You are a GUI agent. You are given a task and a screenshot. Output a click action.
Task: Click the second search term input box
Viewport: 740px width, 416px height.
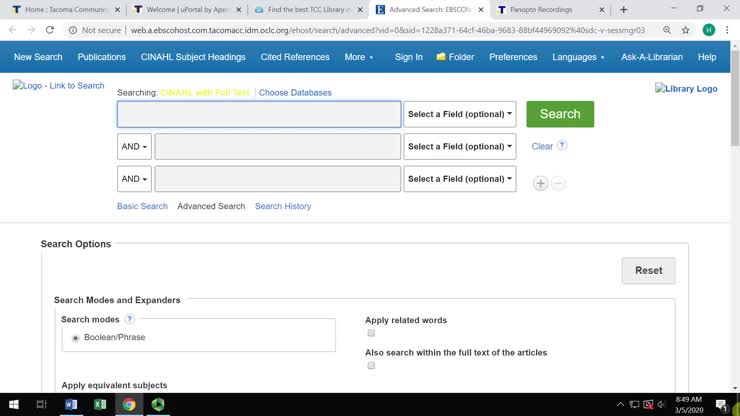coord(278,146)
